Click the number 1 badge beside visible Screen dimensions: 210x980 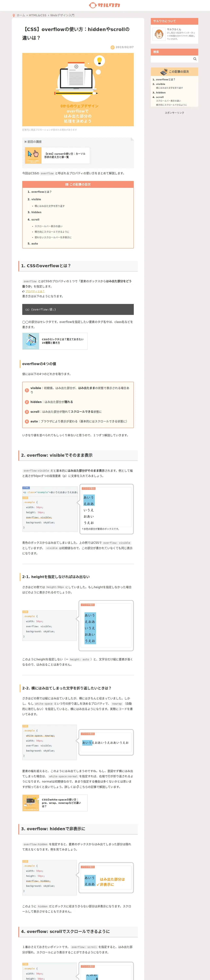(x=27, y=390)
